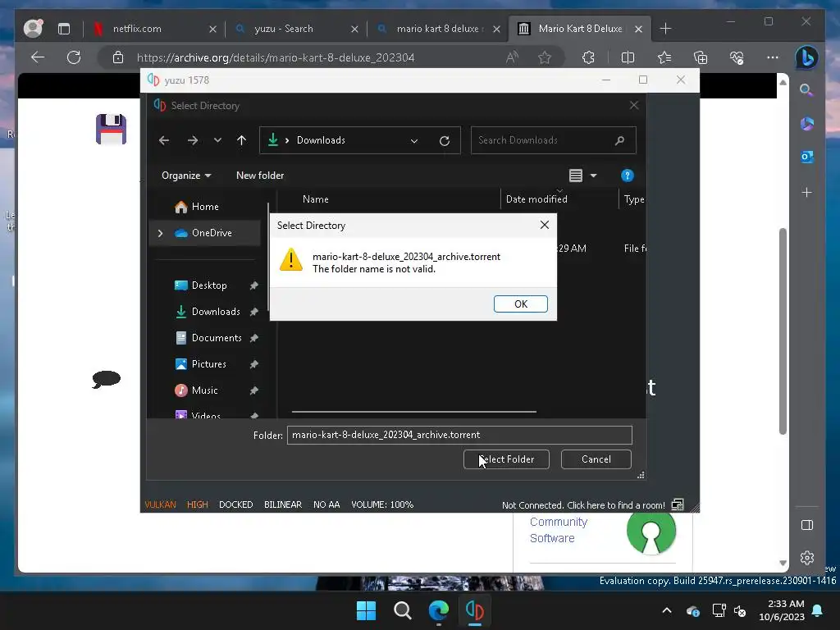Click the search magnifier in Search Downloads
The height and width of the screenshot is (630, 840).
coord(619,140)
